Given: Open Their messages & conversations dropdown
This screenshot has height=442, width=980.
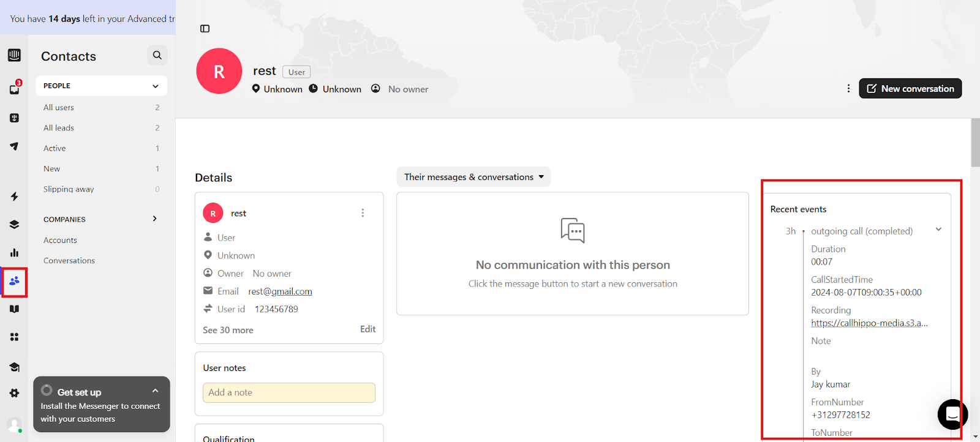Looking at the screenshot, I should (x=473, y=177).
